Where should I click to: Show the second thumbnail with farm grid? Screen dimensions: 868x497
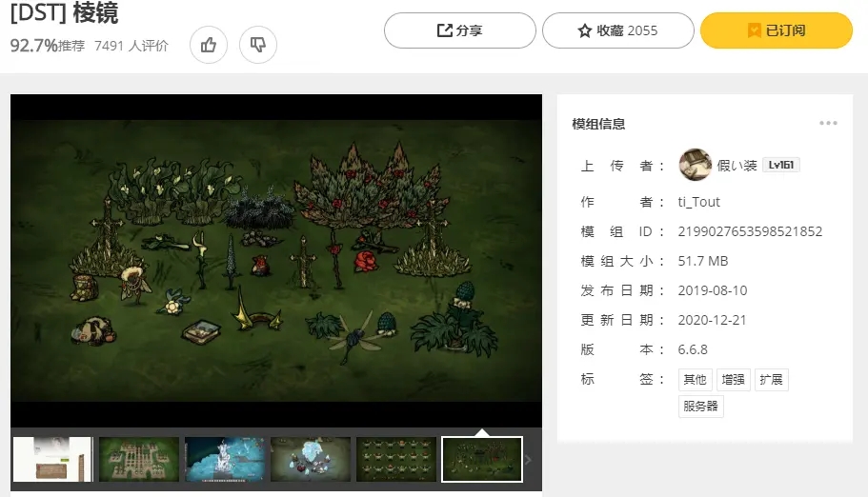[x=139, y=459]
